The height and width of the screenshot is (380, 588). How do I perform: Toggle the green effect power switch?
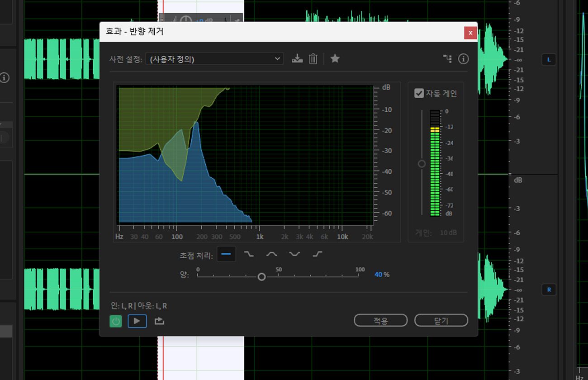(116, 321)
